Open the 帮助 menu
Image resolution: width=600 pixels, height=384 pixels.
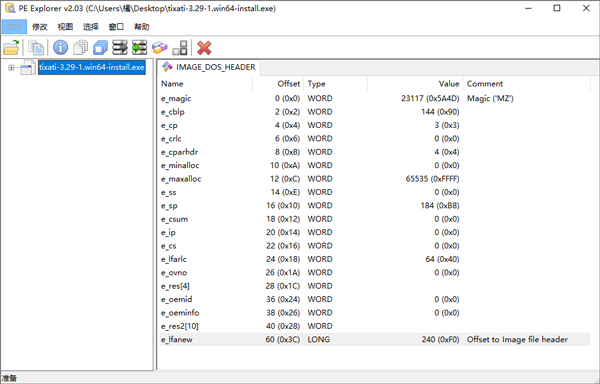pos(142,27)
